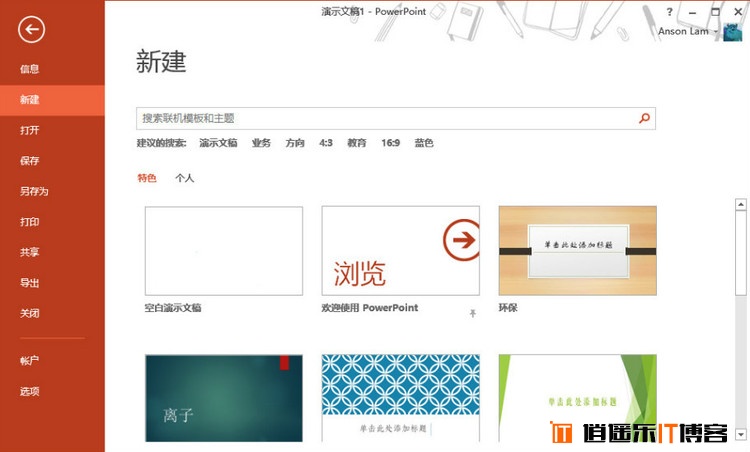Choose 关闭 in the sidebar
This screenshot has width=750, height=452.
click(x=30, y=313)
